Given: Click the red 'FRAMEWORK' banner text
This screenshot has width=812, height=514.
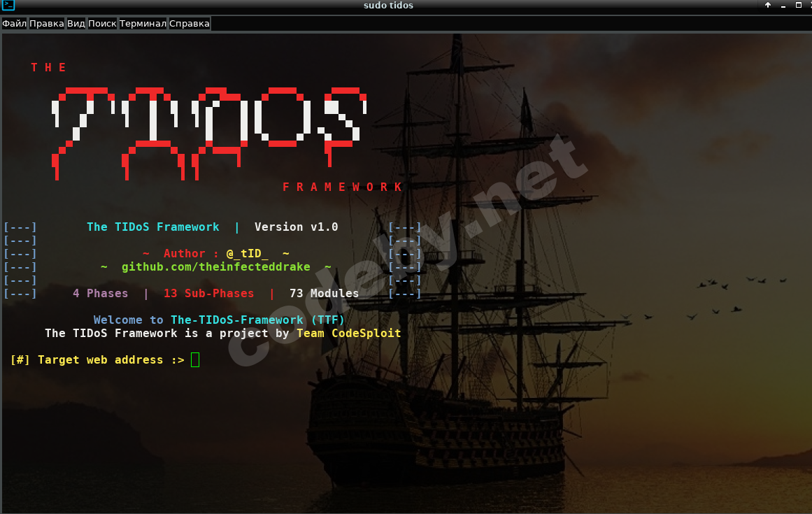Looking at the screenshot, I should (x=342, y=187).
